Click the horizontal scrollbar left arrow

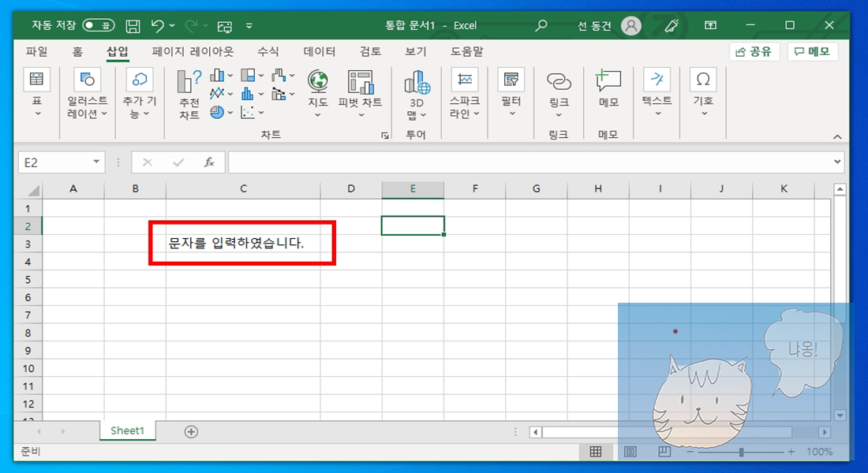click(x=535, y=432)
